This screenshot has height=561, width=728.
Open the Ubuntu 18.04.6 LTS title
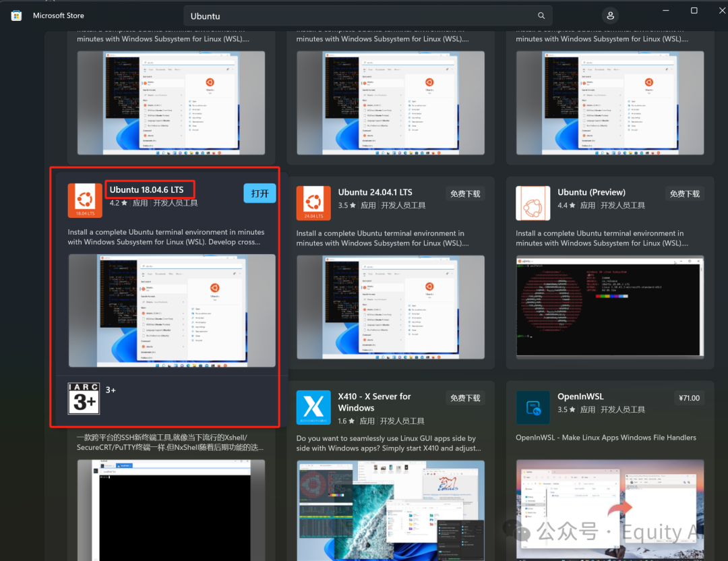147,189
